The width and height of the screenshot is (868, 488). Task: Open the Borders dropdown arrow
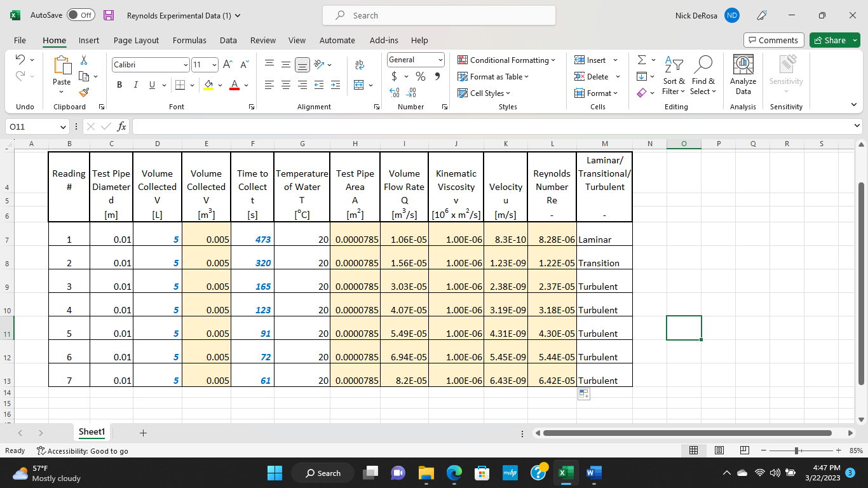[x=193, y=85]
